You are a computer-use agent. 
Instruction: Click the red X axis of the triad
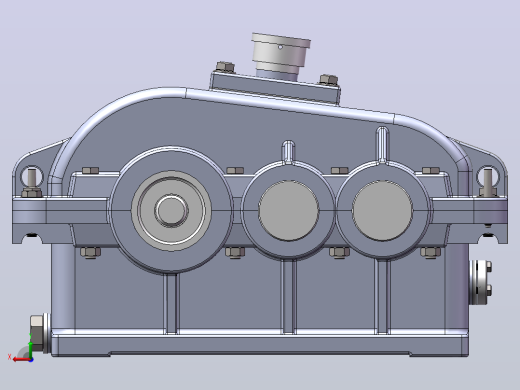coord(21,359)
